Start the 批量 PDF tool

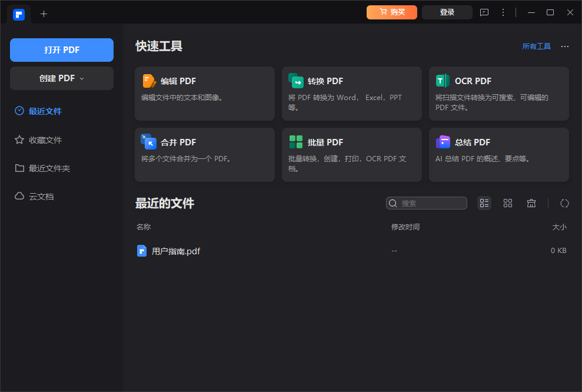[351, 154]
